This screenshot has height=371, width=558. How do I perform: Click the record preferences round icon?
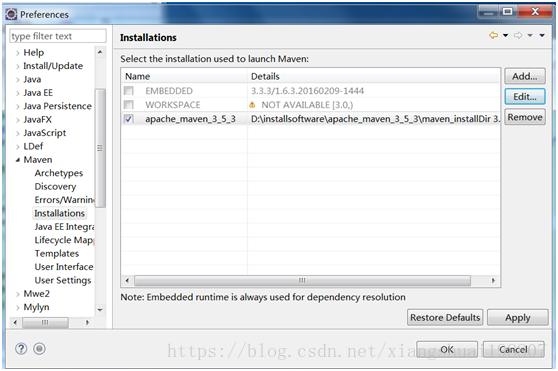pyautogui.click(x=40, y=349)
